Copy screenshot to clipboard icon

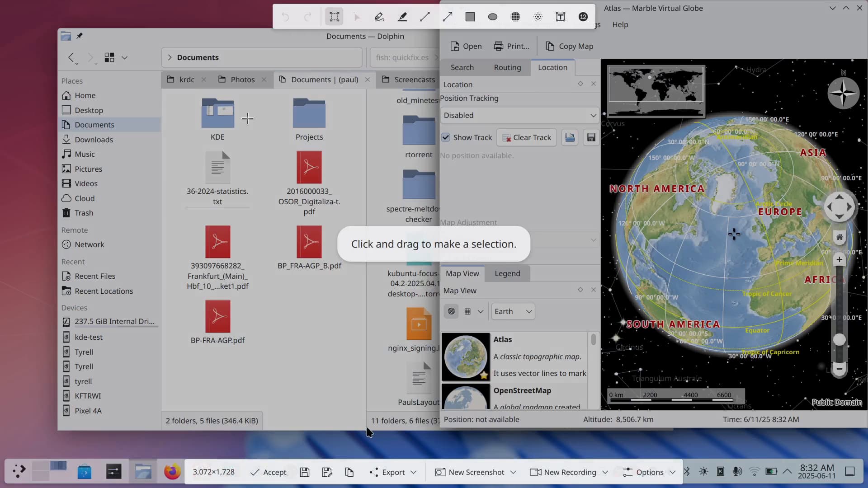coord(349,472)
